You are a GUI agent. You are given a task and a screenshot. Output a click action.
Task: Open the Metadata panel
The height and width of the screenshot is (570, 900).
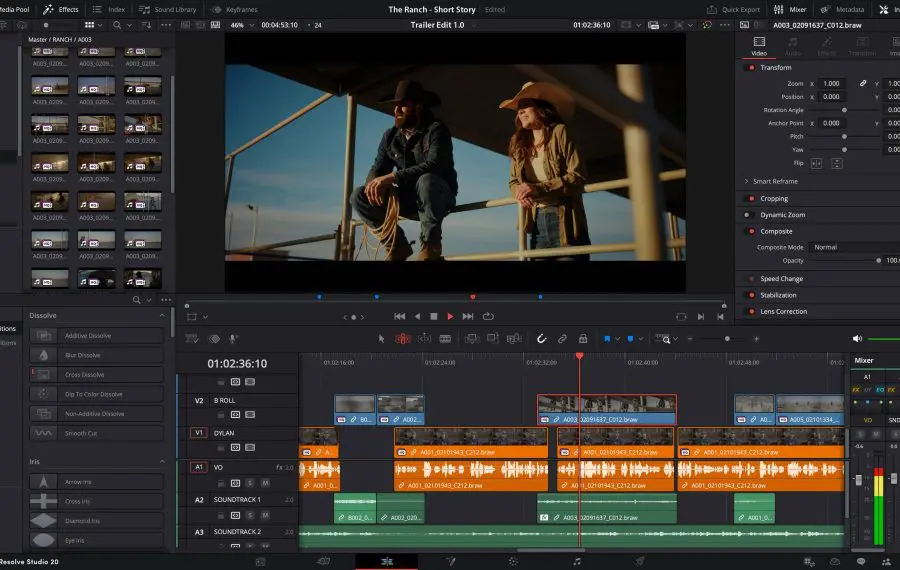tap(842, 9)
